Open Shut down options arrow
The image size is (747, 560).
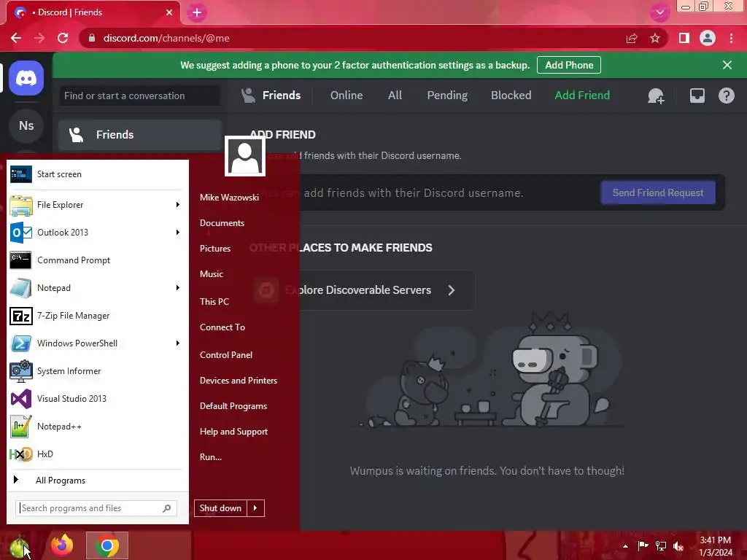255,508
